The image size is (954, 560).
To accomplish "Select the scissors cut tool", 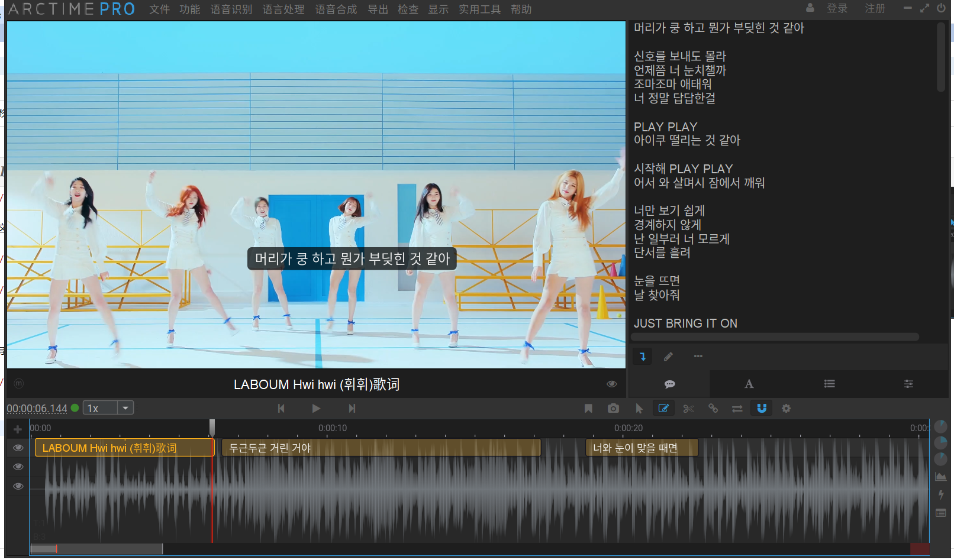I will (688, 409).
